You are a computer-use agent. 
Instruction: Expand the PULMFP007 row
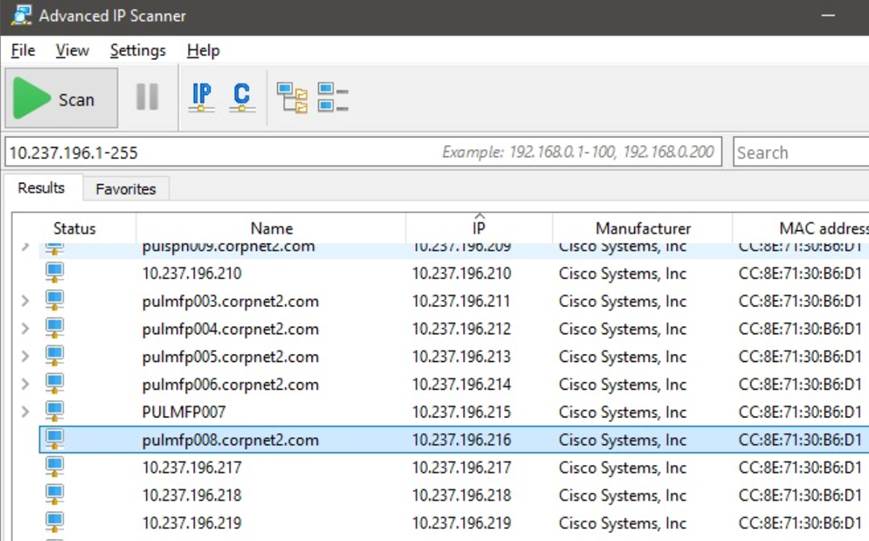pos(25,412)
